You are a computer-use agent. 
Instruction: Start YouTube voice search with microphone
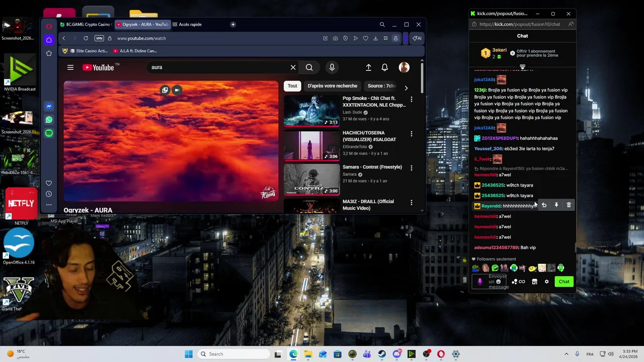pyautogui.click(x=332, y=67)
